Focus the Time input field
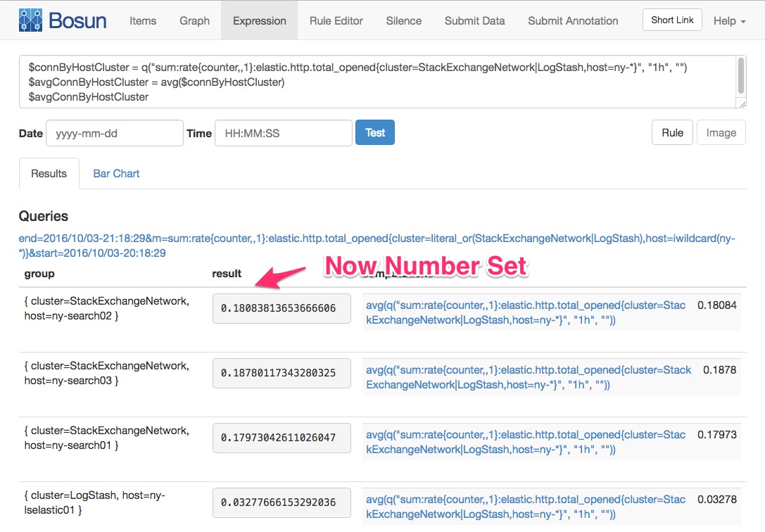Viewport: 765px width, 532px height. (283, 133)
